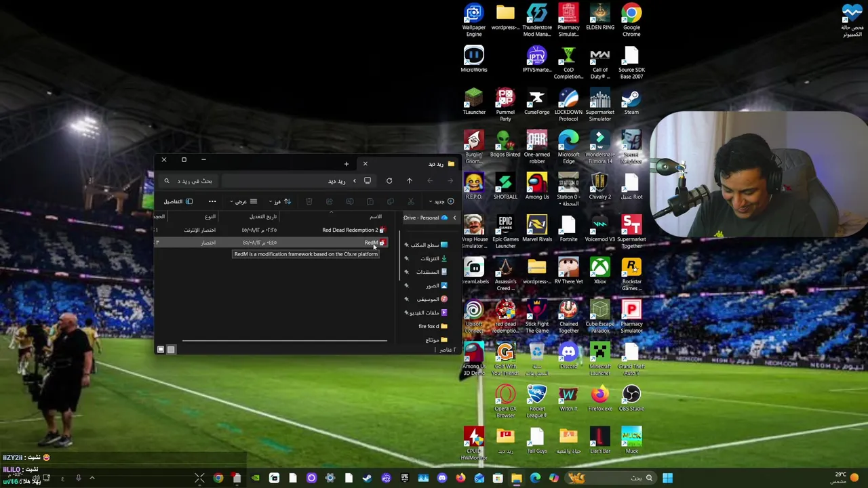Select Minecraft Launcher desktop icon

pos(600,359)
